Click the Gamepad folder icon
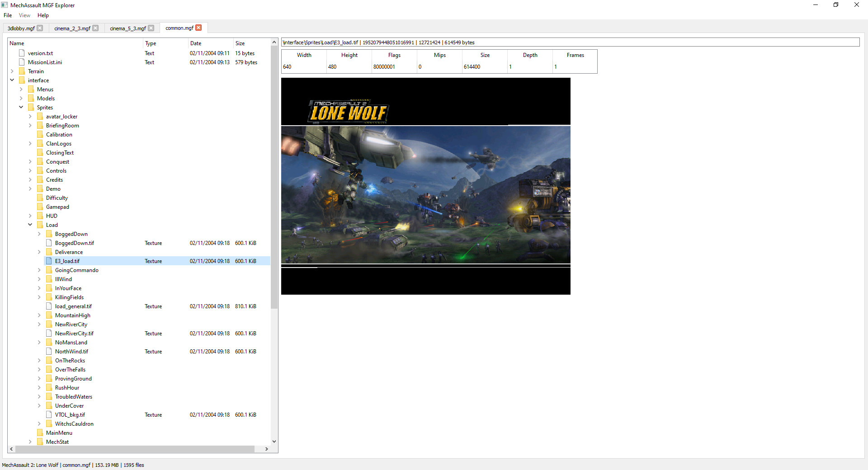This screenshot has height=470, width=868. (40, 207)
